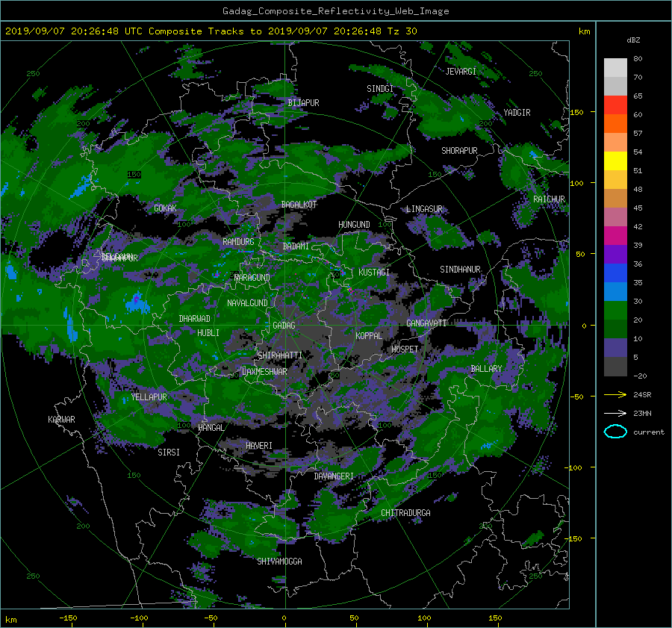
Task: Click the SHORAPUR city label
Action: pos(459,151)
